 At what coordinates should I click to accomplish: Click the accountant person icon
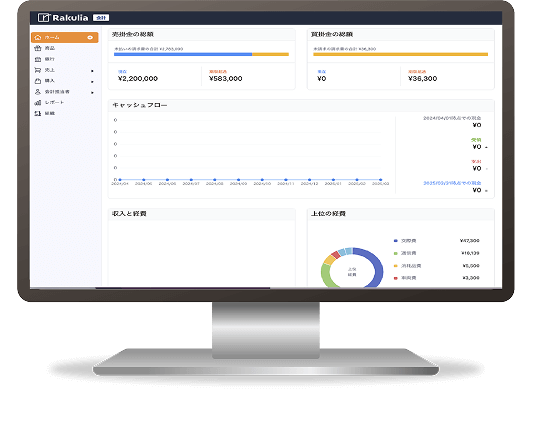(38, 92)
